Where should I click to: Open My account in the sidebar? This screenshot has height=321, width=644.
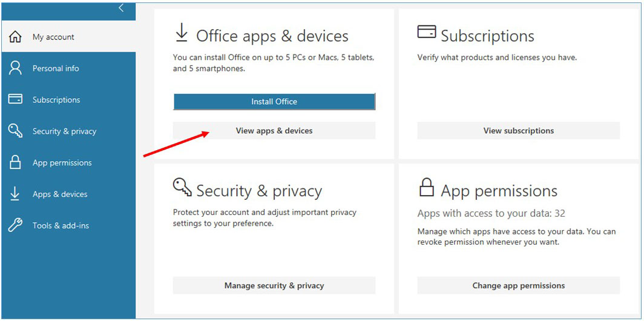(53, 37)
